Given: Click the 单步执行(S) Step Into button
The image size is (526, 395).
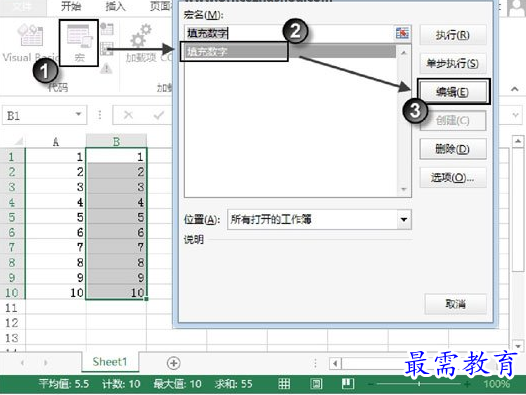Looking at the screenshot, I should click(x=453, y=63).
